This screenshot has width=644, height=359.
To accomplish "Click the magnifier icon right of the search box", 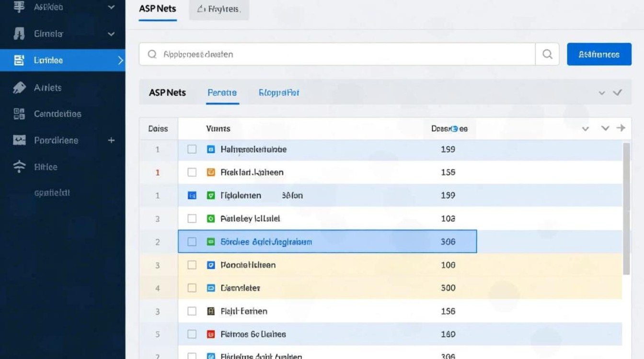I will [x=547, y=54].
